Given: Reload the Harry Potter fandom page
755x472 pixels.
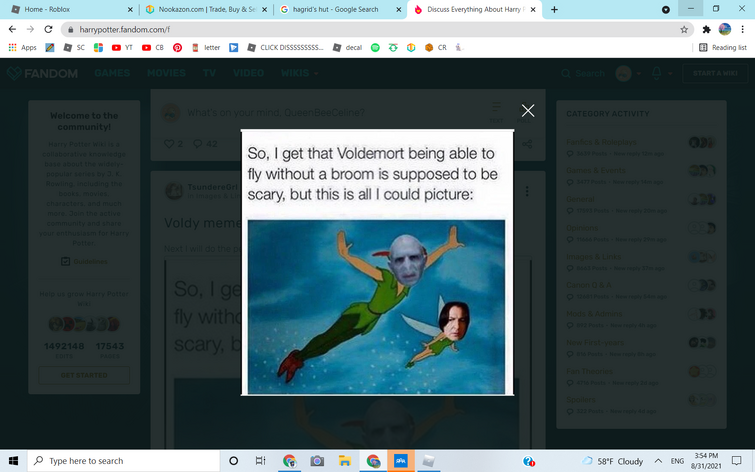Looking at the screenshot, I should (x=48, y=29).
